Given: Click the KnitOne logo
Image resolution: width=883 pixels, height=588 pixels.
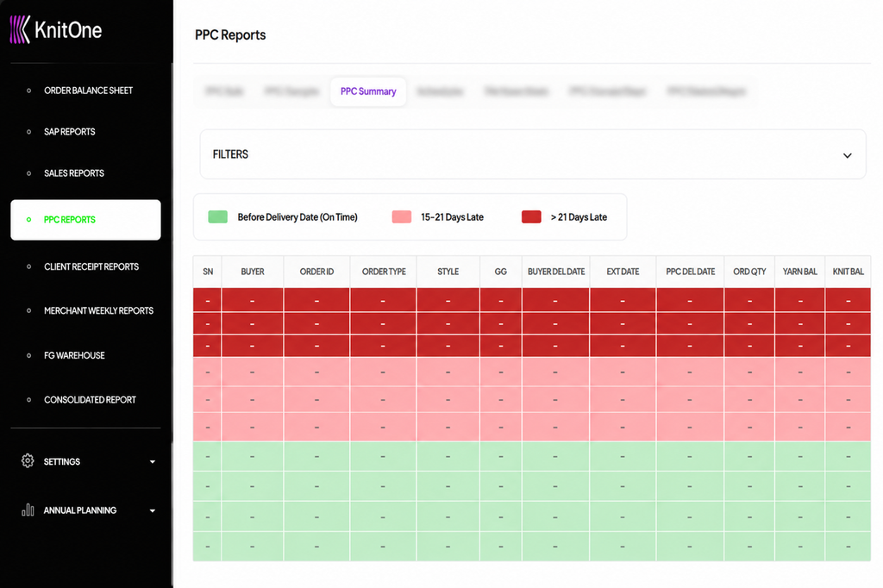Looking at the screenshot, I should (56, 30).
